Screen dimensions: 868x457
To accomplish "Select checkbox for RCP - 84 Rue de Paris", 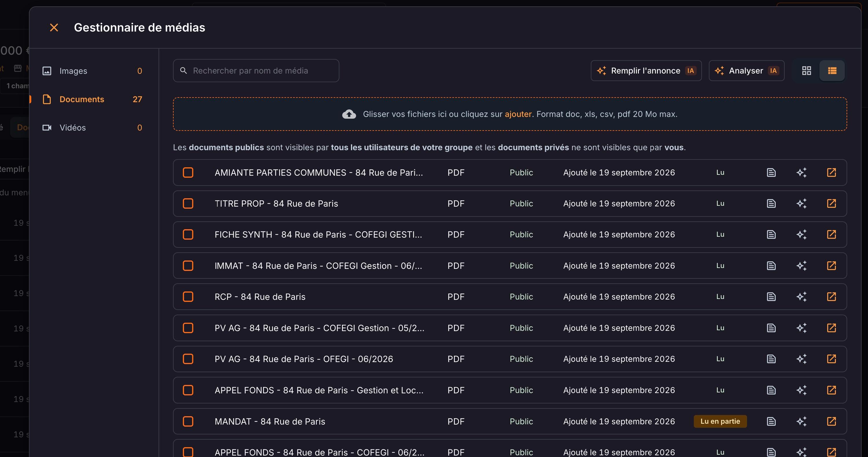I will pyautogui.click(x=188, y=297).
